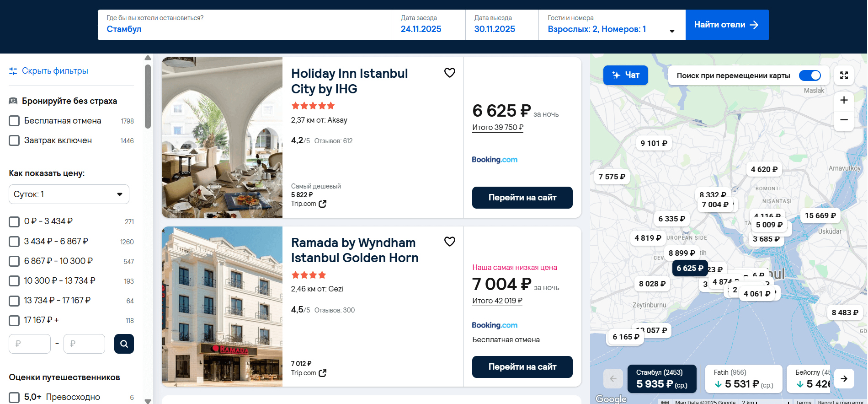Zoom in on the map

(x=844, y=100)
